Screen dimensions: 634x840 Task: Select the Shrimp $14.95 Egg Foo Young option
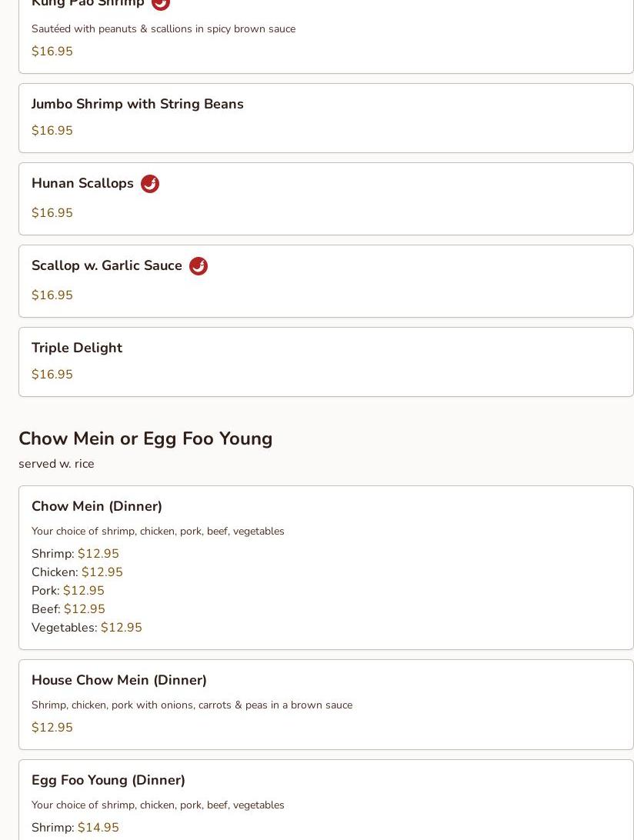tap(75, 828)
